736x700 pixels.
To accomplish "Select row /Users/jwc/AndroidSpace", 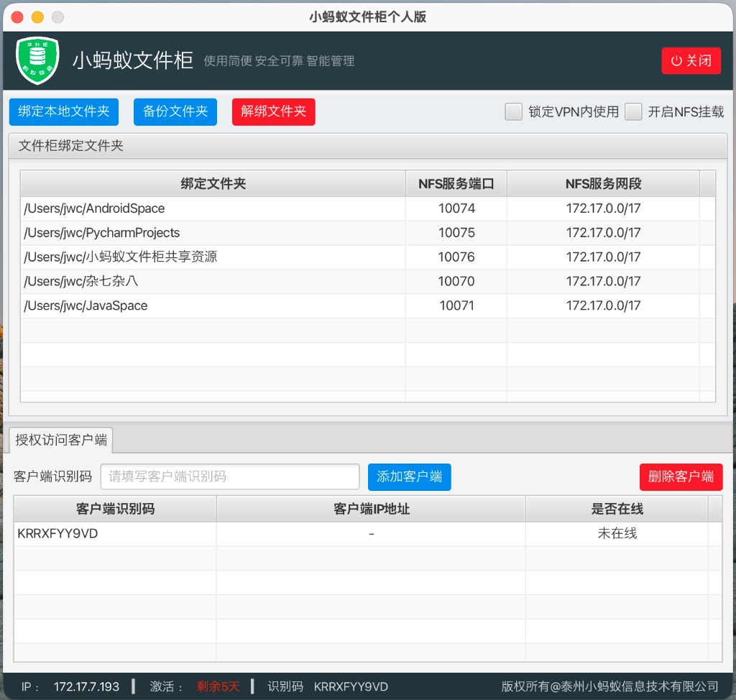I will pos(368,208).
